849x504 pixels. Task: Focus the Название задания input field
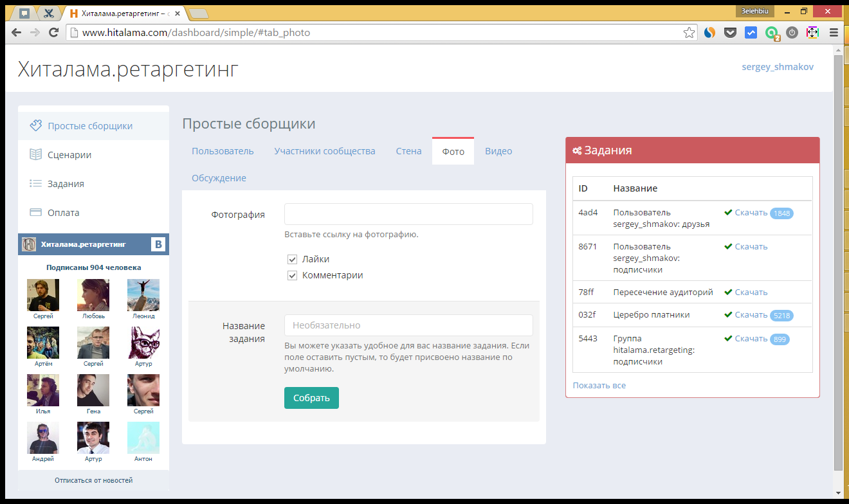click(x=408, y=325)
